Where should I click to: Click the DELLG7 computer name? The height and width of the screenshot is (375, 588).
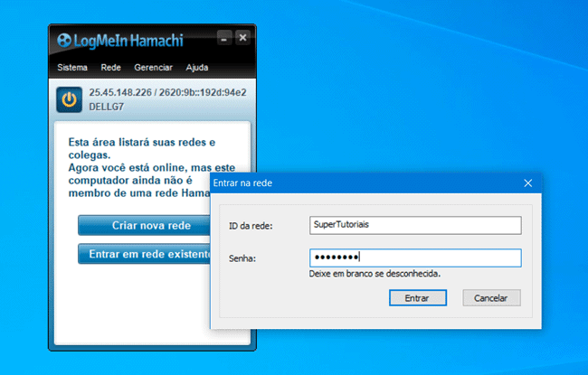tap(108, 106)
